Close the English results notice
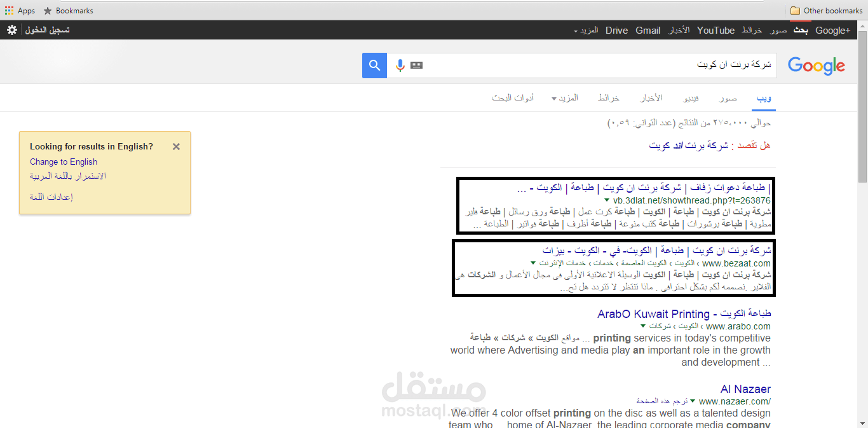This screenshot has width=868, height=428. [x=176, y=146]
